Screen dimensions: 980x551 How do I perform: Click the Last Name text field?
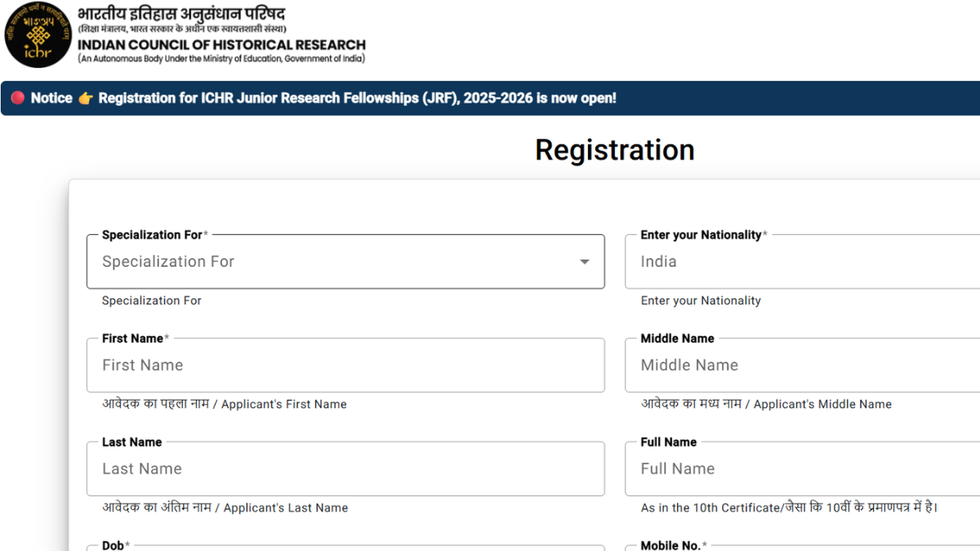click(x=343, y=469)
